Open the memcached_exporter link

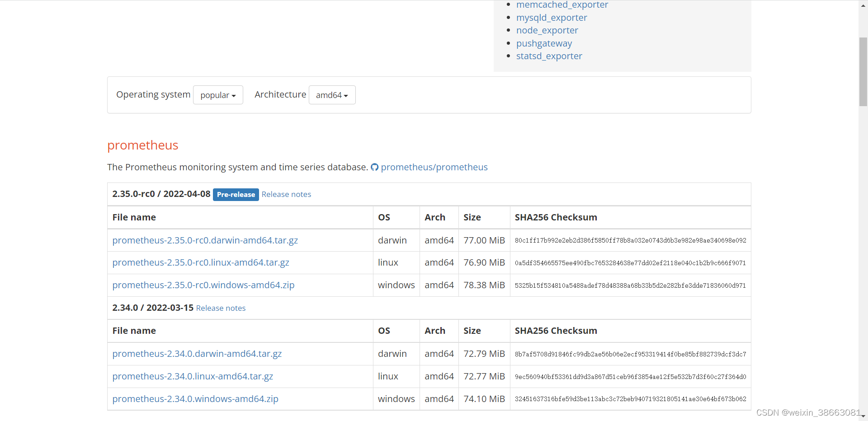tap(562, 5)
